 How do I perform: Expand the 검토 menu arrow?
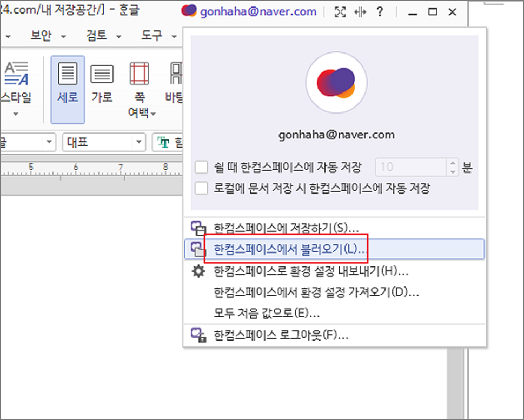coord(118,36)
